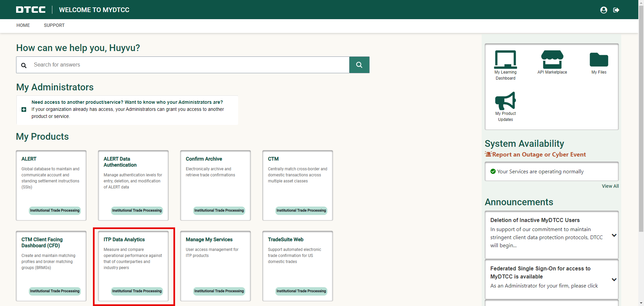Open the My Product Updates megaphone icon
Screen dimensions: 644x306
[505, 101]
